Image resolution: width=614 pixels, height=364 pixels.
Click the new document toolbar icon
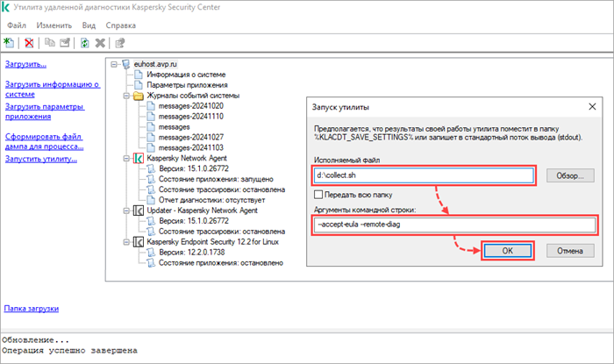click(9, 43)
